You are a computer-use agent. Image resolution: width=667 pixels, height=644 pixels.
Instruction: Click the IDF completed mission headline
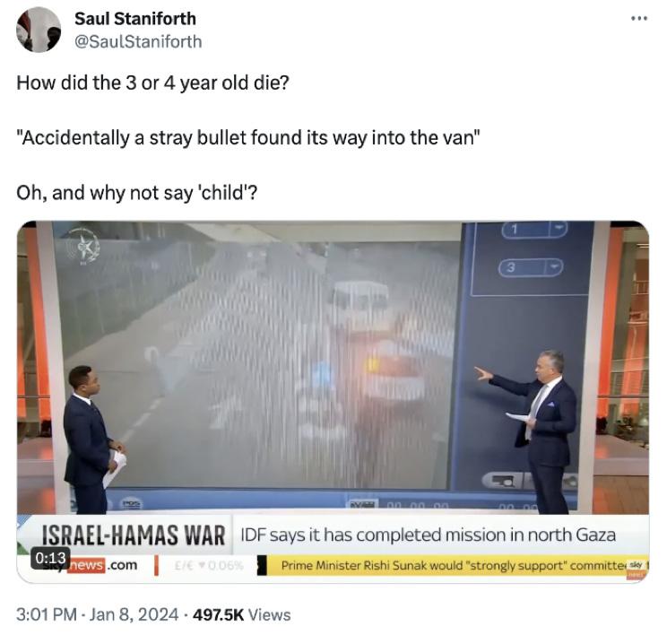pyautogui.click(x=428, y=535)
